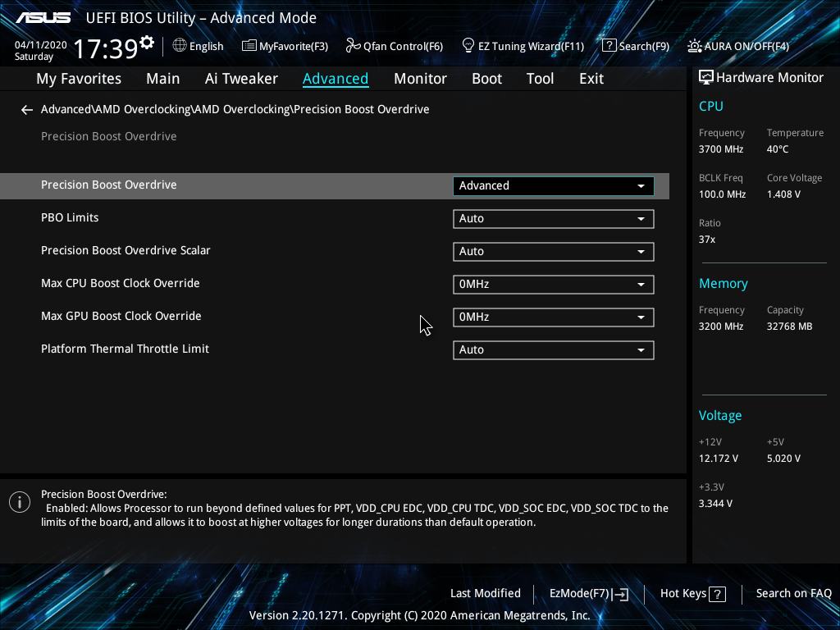Click the AURA ON/OFF light icon

pyautogui.click(x=694, y=46)
